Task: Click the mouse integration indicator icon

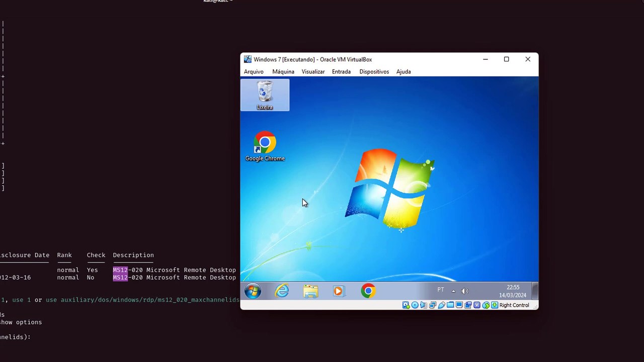Action: point(486,305)
